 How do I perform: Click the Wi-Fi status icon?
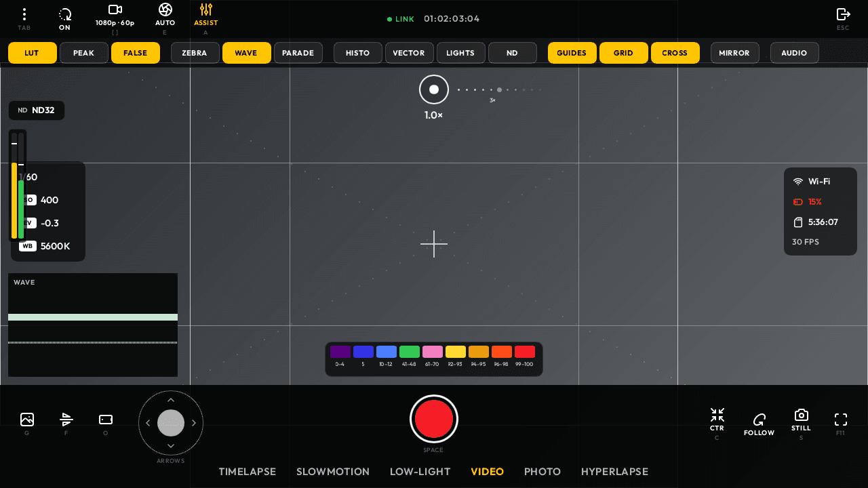click(x=798, y=182)
